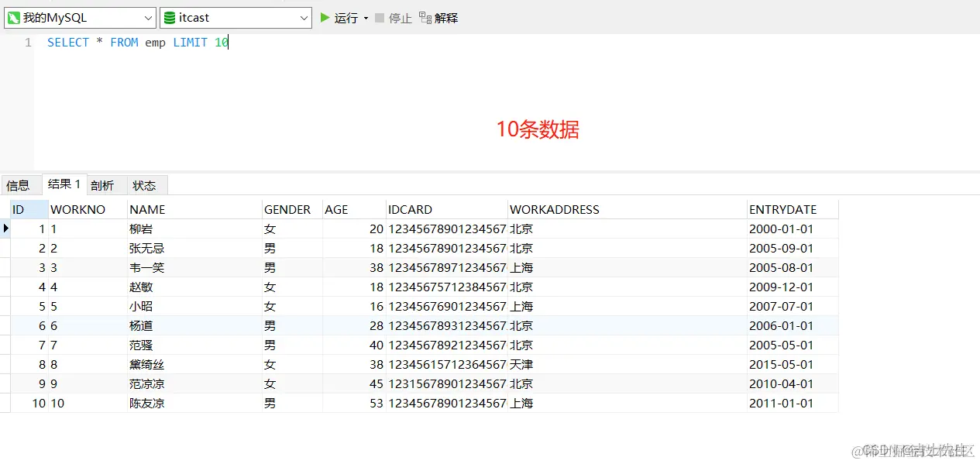Click the green 运行 run button
The image size is (980, 464).
click(x=339, y=18)
